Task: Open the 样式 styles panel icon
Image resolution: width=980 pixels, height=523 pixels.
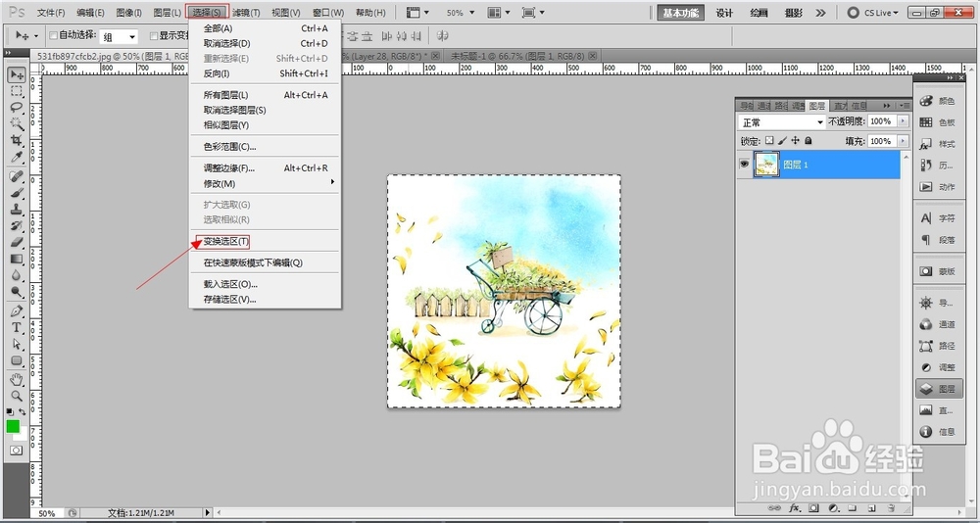Action: point(938,144)
